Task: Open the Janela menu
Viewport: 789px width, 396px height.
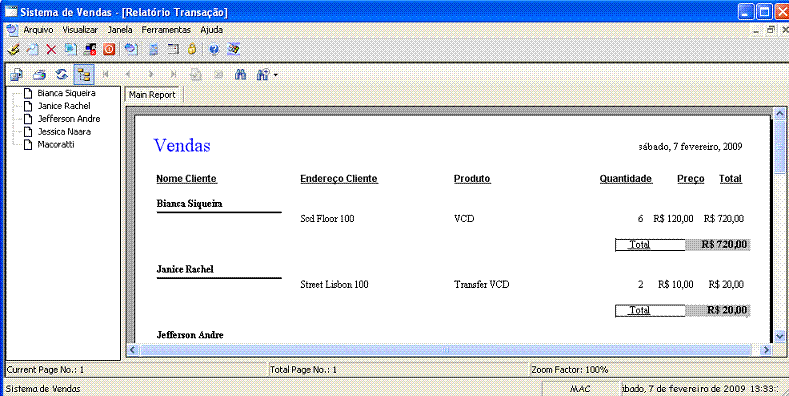Action: (120, 30)
